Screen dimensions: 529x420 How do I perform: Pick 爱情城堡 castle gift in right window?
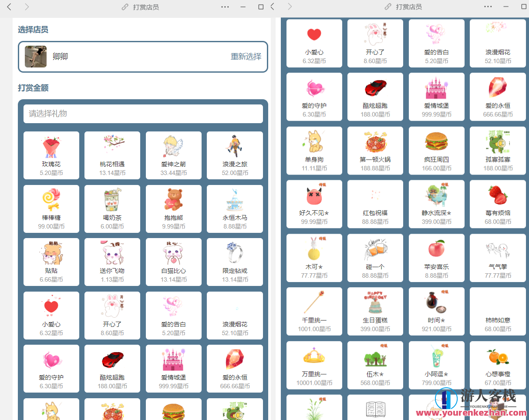click(x=437, y=97)
